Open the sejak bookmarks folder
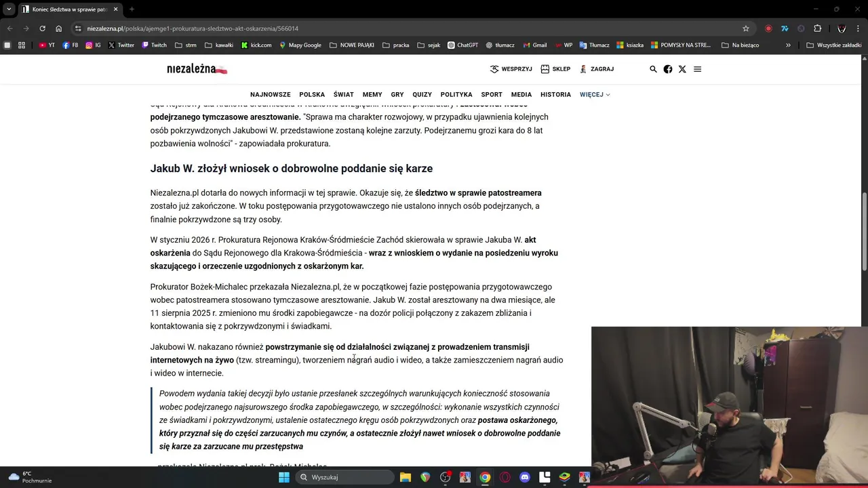The image size is (868, 488). pos(429,45)
